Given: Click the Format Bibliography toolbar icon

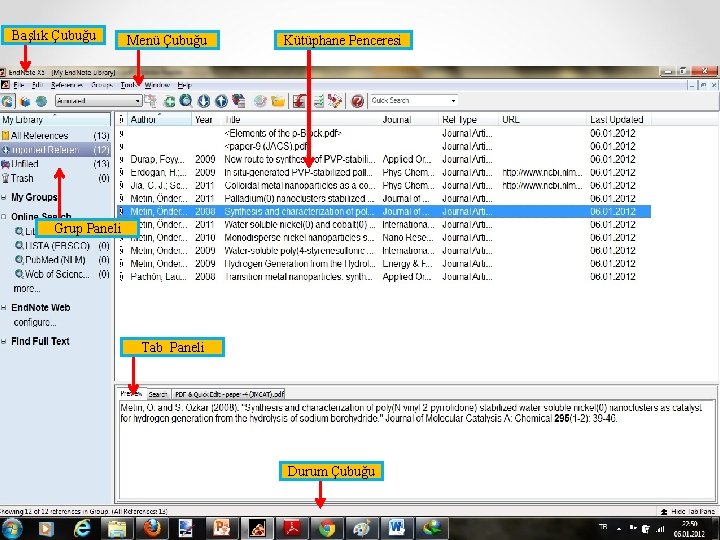Looking at the screenshot, I should (318, 101).
